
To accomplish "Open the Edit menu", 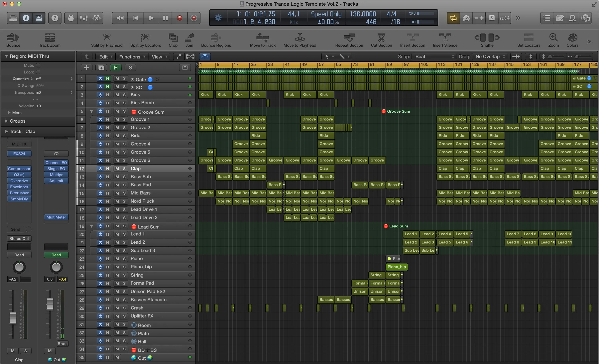I will pos(105,57).
